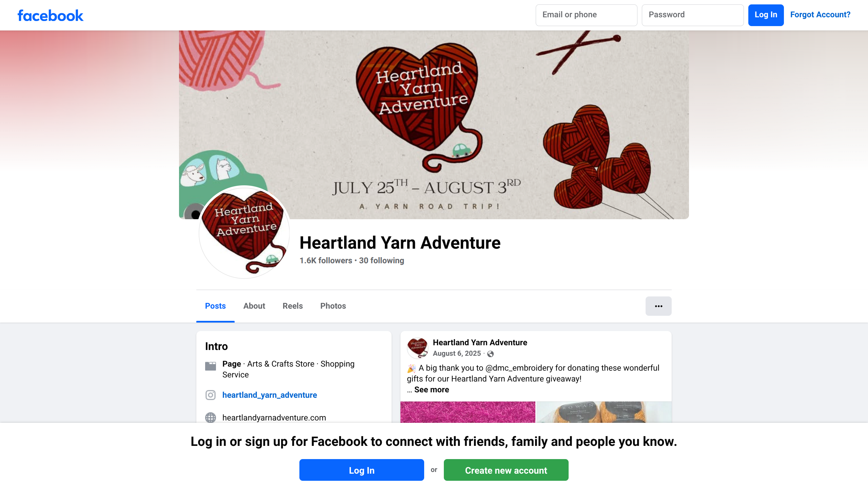Click the post author avatar thumbnail
Screen dimensions: 868x495
(417, 348)
